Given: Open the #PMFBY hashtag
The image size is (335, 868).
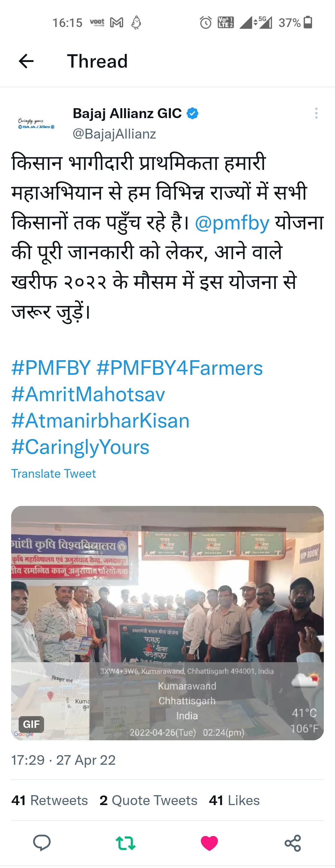Looking at the screenshot, I should (x=51, y=368).
